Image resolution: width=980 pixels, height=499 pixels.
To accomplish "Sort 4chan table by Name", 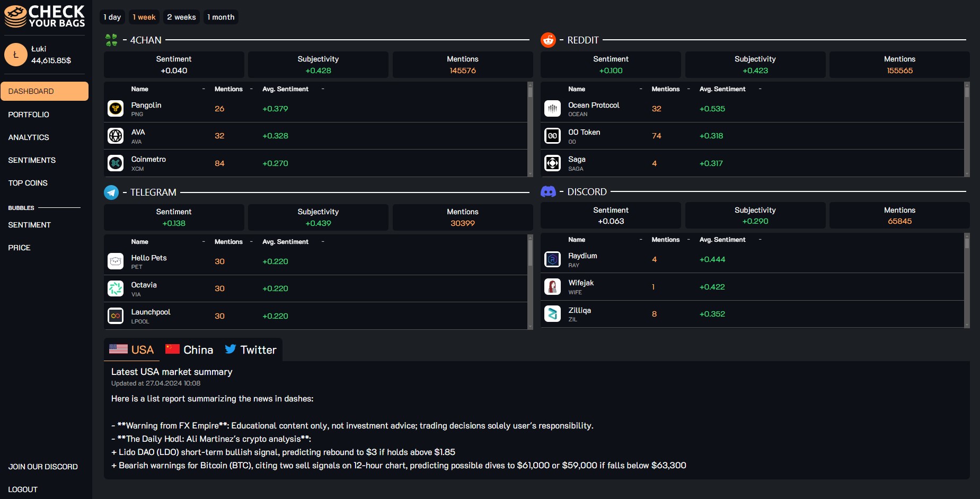I will click(x=140, y=89).
